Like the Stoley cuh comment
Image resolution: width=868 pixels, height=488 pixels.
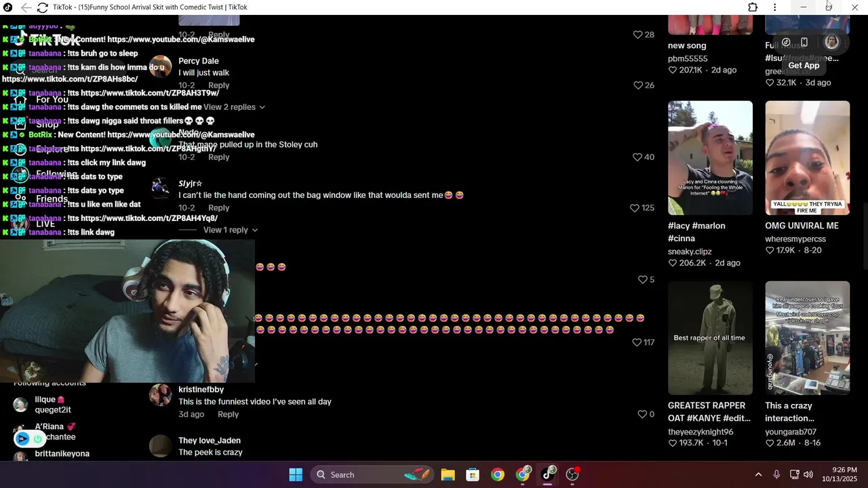pos(637,157)
